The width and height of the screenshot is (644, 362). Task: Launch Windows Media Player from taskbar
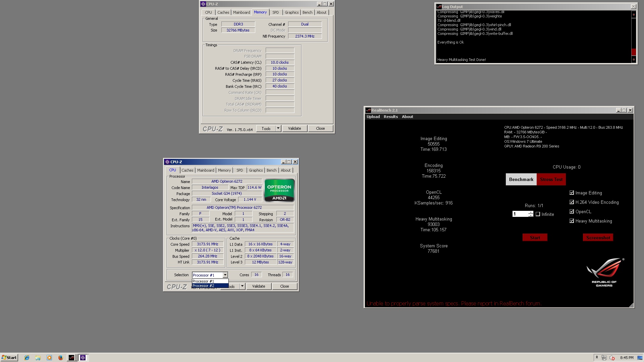[49, 358]
